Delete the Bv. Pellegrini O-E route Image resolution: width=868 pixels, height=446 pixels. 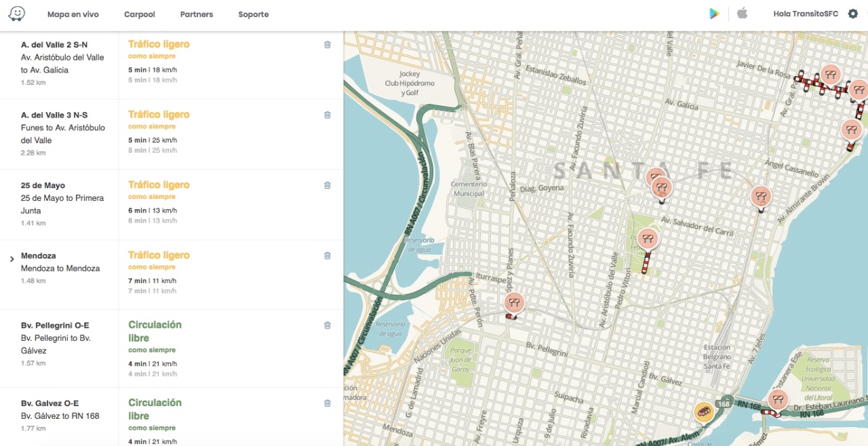pos(328,326)
